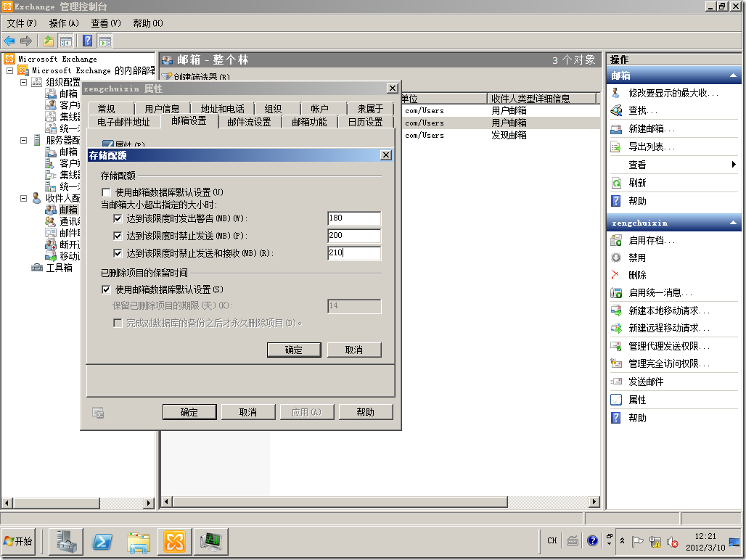Collapse the zengchuixin action group
Image resolution: width=746 pixels, height=560 pixels.
[x=732, y=223]
